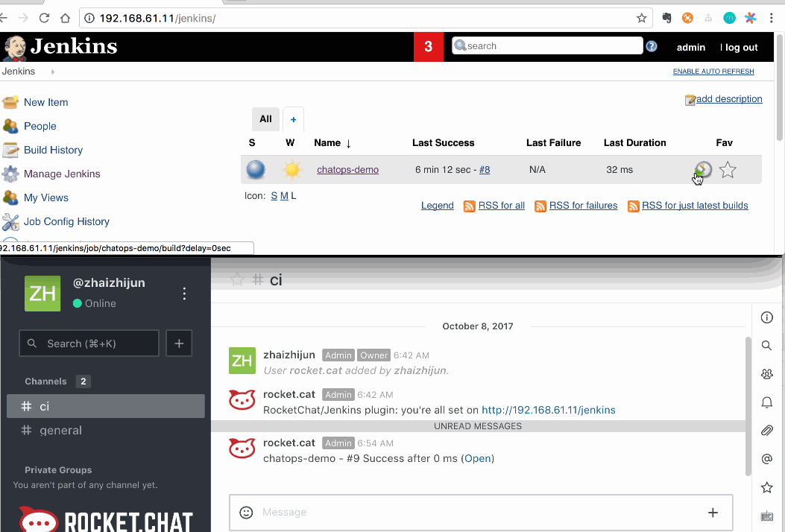Click ENABLE AUTO REFRESH
785x532 pixels.
[713, 71]
